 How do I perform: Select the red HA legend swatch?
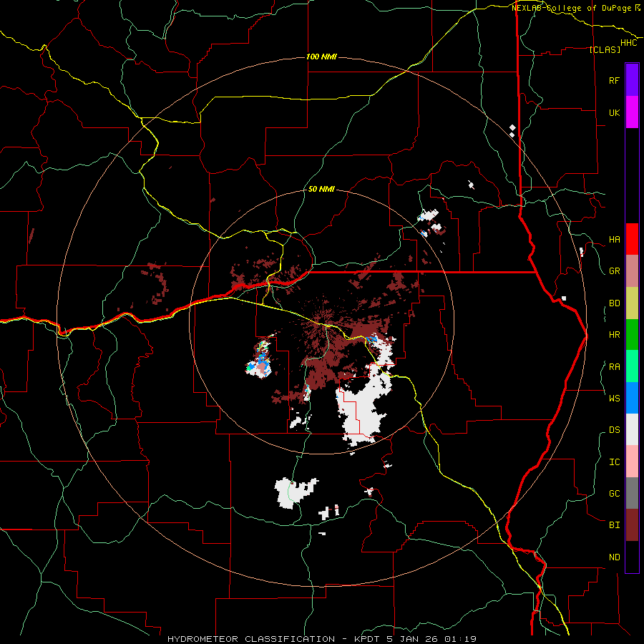[632, 239]
